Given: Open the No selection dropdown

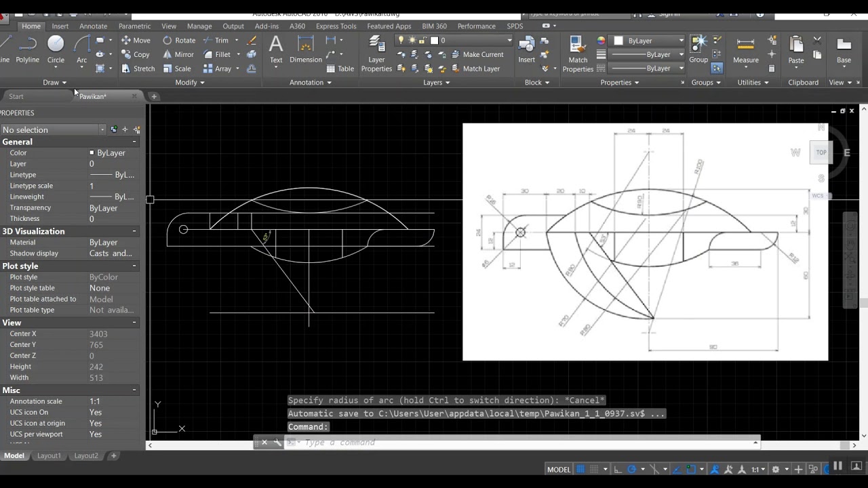Looking at the screenshot, I should pyautogui.click(x=54, y=129).
